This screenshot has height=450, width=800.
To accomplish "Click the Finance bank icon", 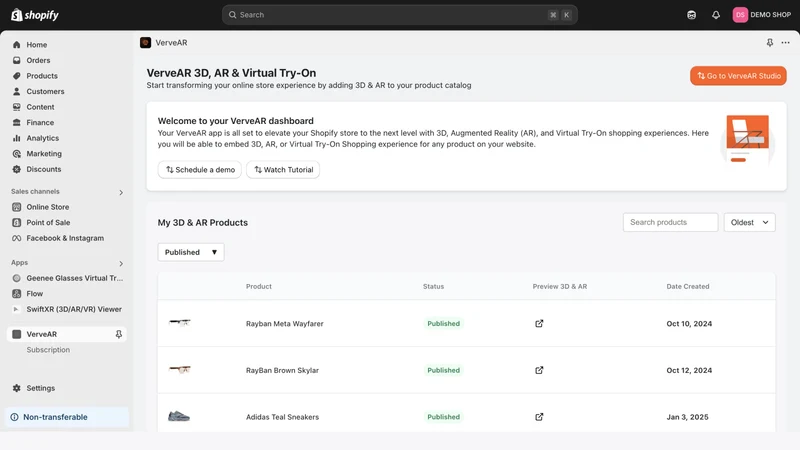I will coord(17,122).
